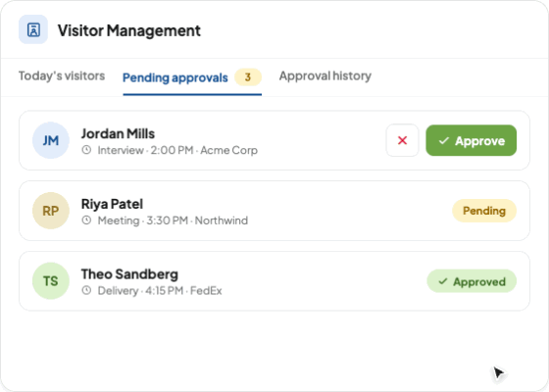Click the Pending status badge for Riya Patel
The width and height of the screenshot is (549, 392).
484,211
